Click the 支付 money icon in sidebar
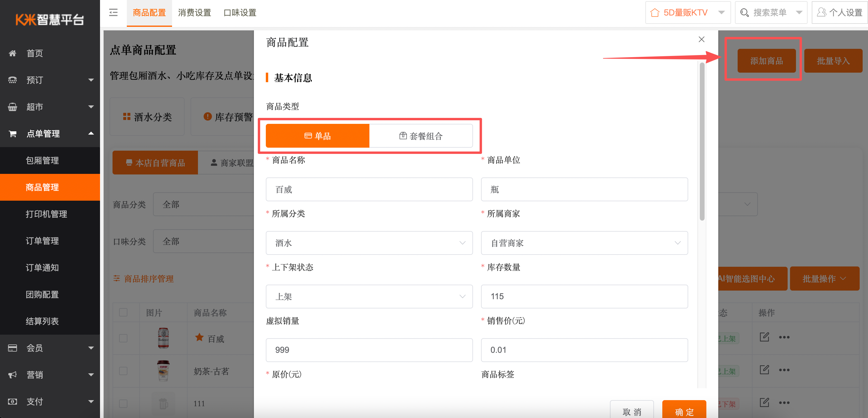 [13, 402]
